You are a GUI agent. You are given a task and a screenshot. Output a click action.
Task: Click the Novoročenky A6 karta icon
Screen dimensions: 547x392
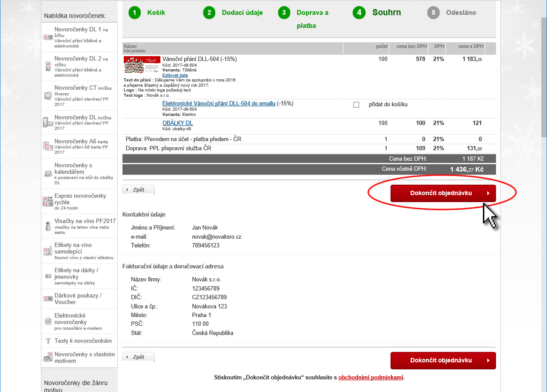pos(48,146)
